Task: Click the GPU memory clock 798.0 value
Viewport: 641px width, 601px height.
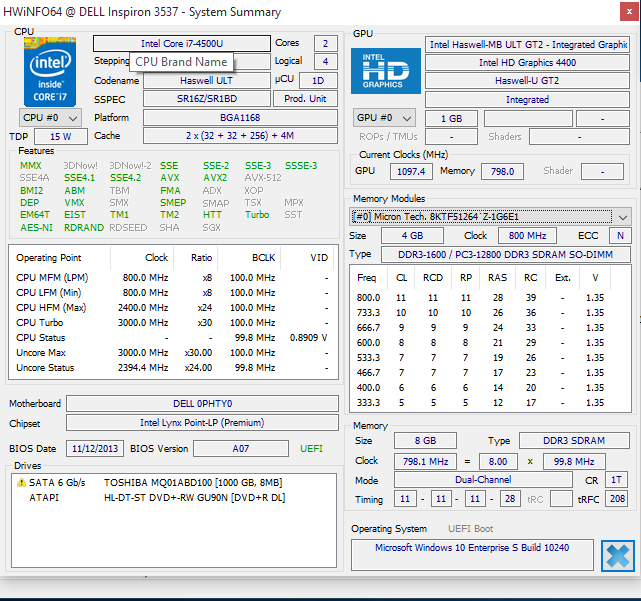Action: click(x=502, y=171)
